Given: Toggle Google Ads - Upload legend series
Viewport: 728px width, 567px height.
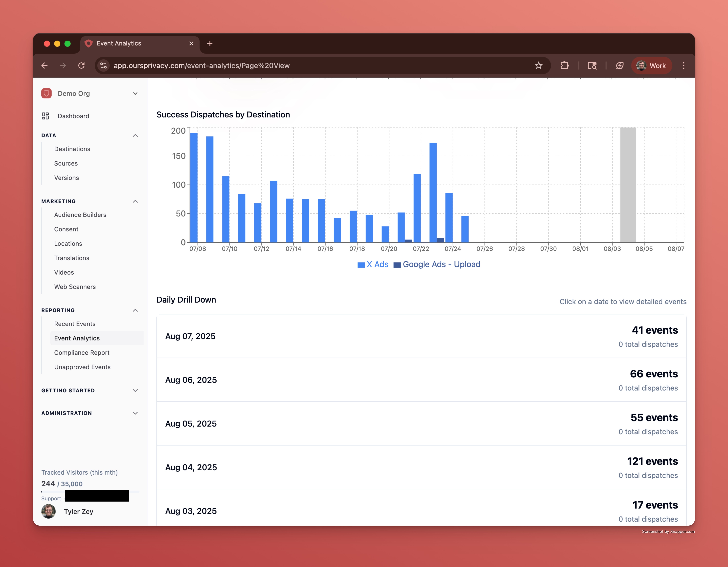Looking at the screenshot, I should pyautogui.click(x=437, y=264).
